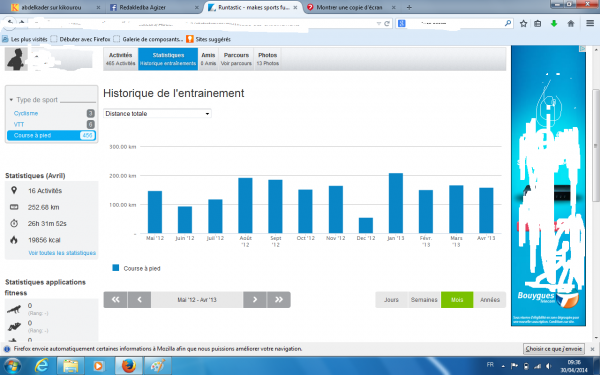Launch Internet Explorer from the taskbar
Viewport: 600px width, 375px height.
tap(41, 366)
